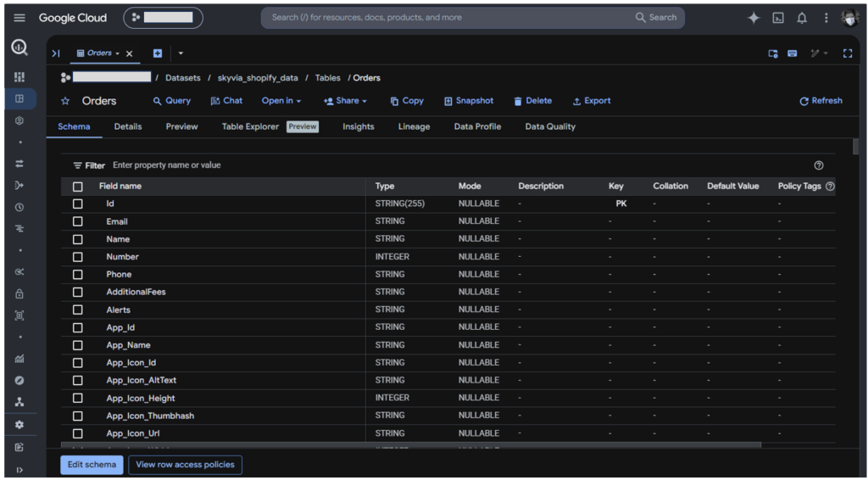
Task: Export the Orders table
Action: pos(591,101)
